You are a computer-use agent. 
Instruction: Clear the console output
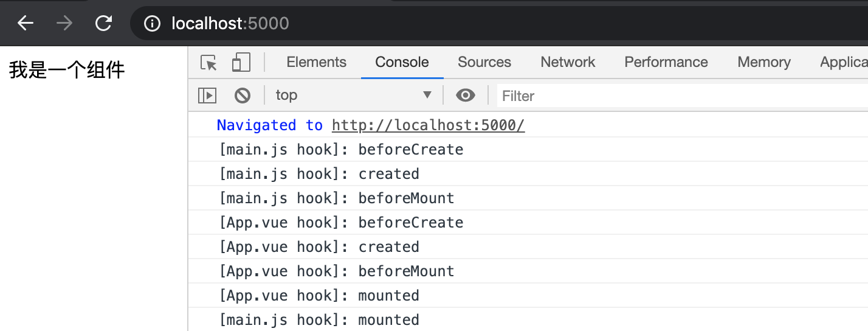(243, 95)
